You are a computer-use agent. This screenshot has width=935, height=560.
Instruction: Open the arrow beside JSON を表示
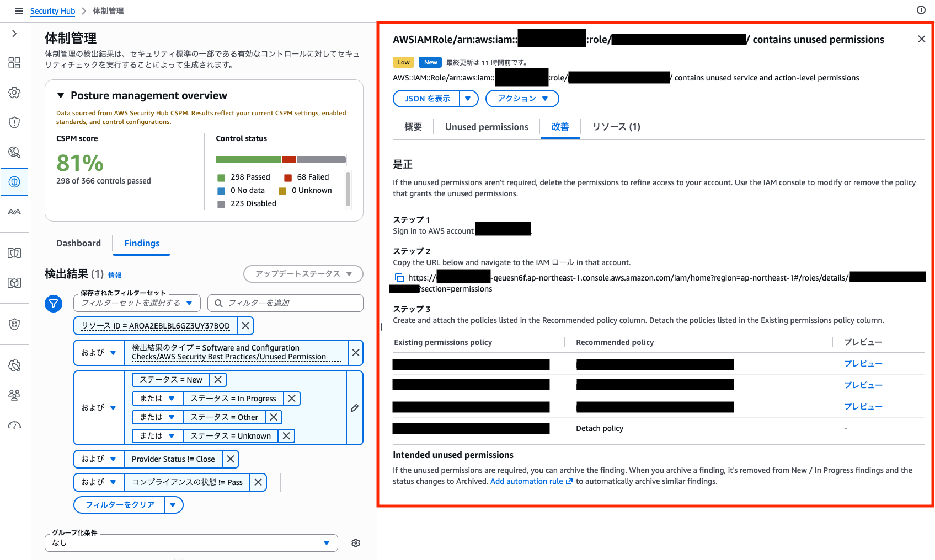click(x=468, y=99)
